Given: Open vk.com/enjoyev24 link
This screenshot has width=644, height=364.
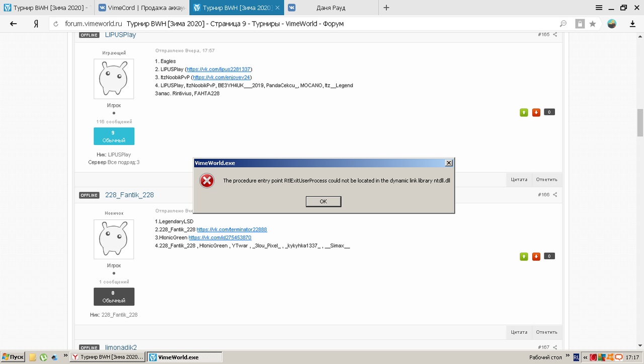Looking at the screenshot, I should [x=222, y=78].
